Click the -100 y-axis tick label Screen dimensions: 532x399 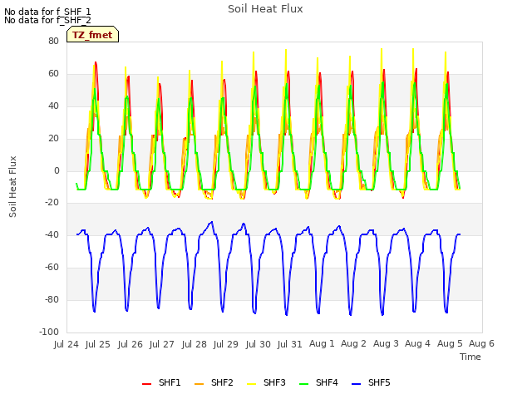click(49, 332)
